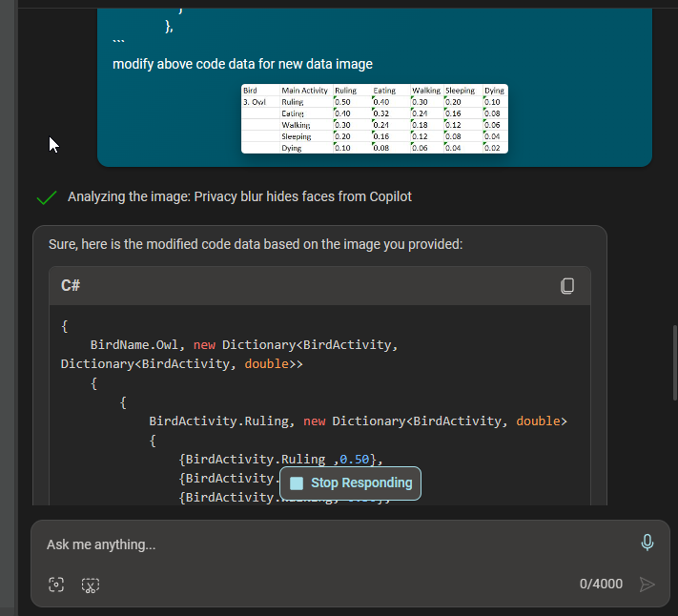Open the attached Owl data table image
The height and width of the screenshot is (616, 678).
375,119
